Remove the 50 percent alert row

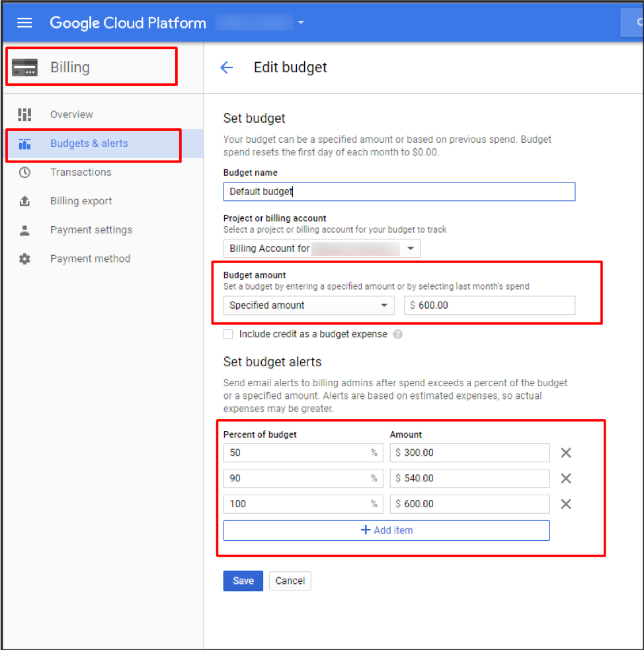(566, 452)
